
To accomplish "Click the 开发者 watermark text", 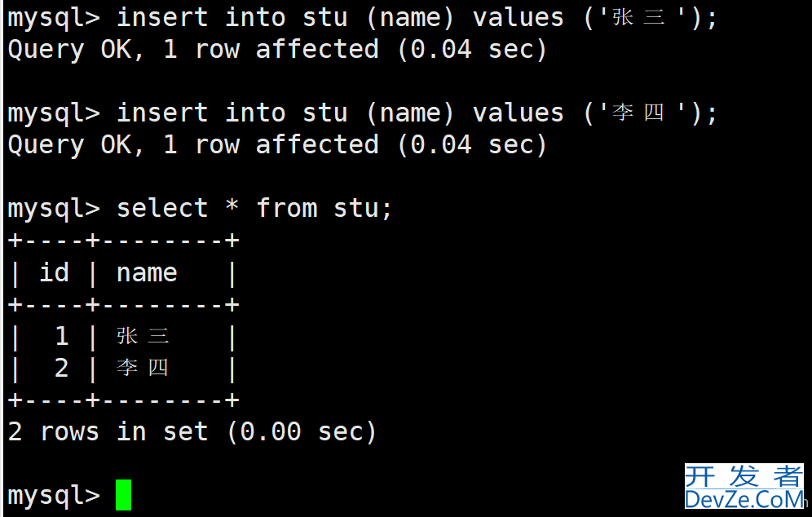I will coord(744,476).
